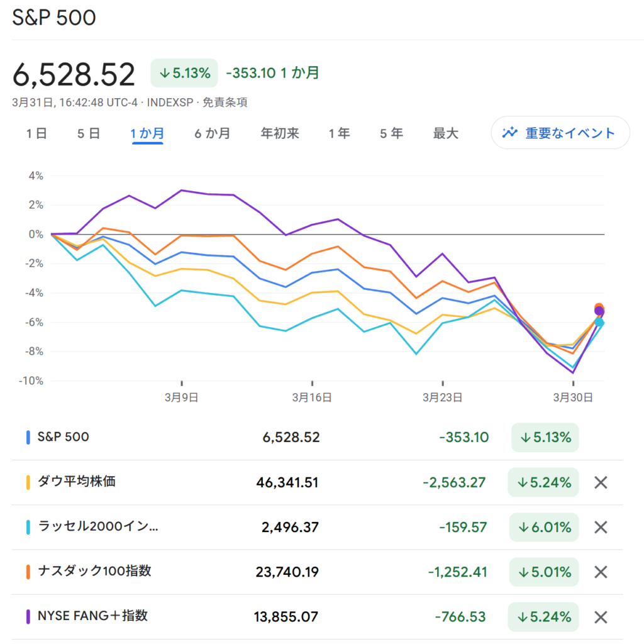The height and width of the screenshot is (644, 644).
Task: Click the purple NYSE FANG+ color marker
Action: point(28,617)
